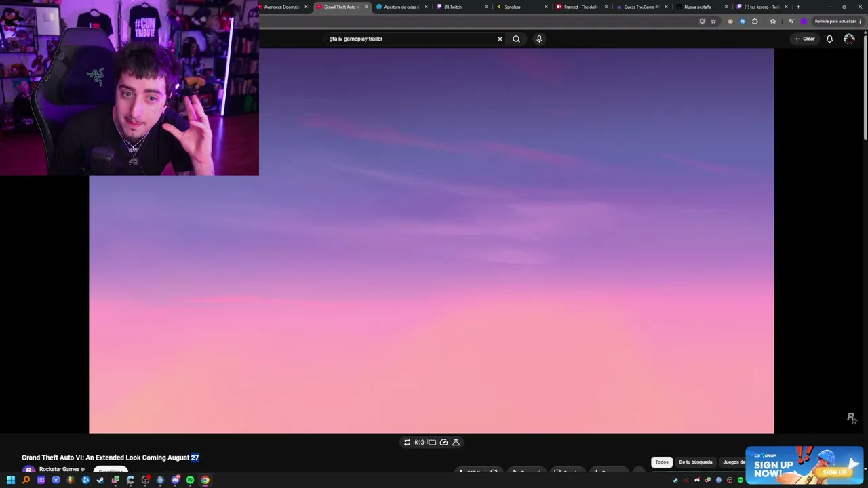Open Windows taskbar search
The height and width of the screenshot is (488, 868).
click(26, 480)
